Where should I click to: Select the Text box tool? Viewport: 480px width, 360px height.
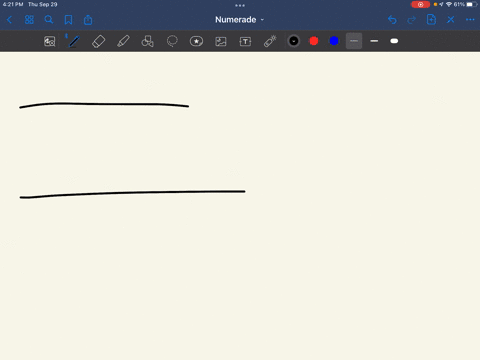(x=245, y=41)
